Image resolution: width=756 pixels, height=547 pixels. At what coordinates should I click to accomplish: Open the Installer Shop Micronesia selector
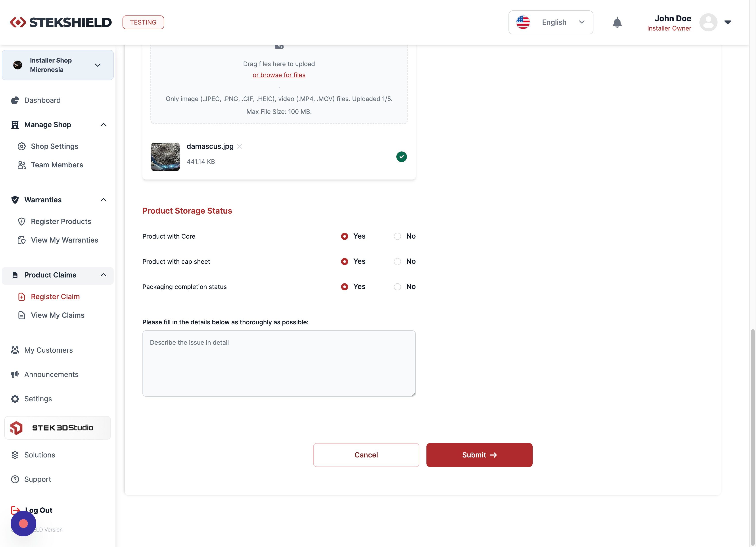[58, 65]
